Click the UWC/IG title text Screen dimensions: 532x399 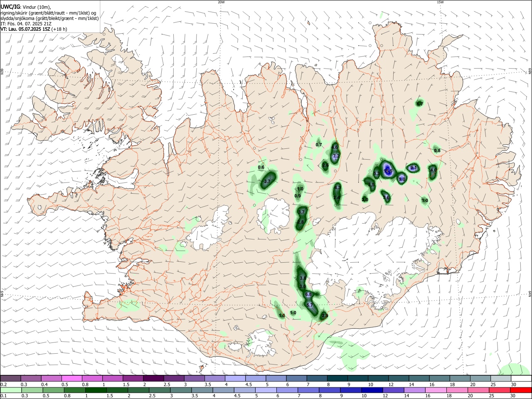tap(10, 7)
